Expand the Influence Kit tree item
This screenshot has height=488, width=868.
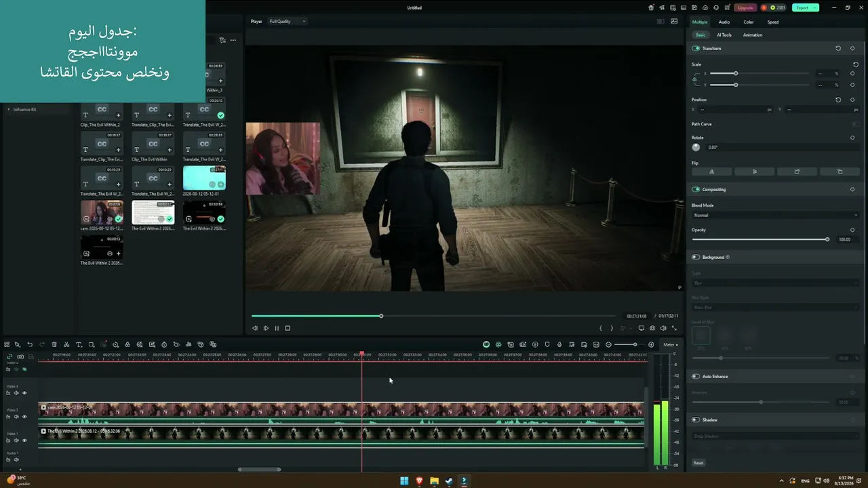[x=9, y=110]
